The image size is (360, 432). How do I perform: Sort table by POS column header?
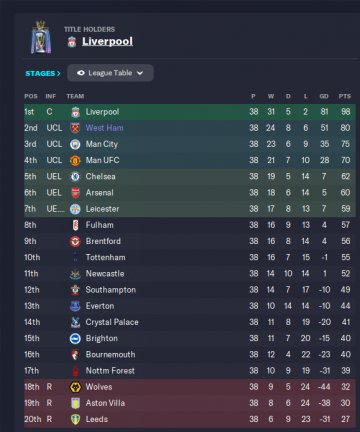click(x=31, y=96)
